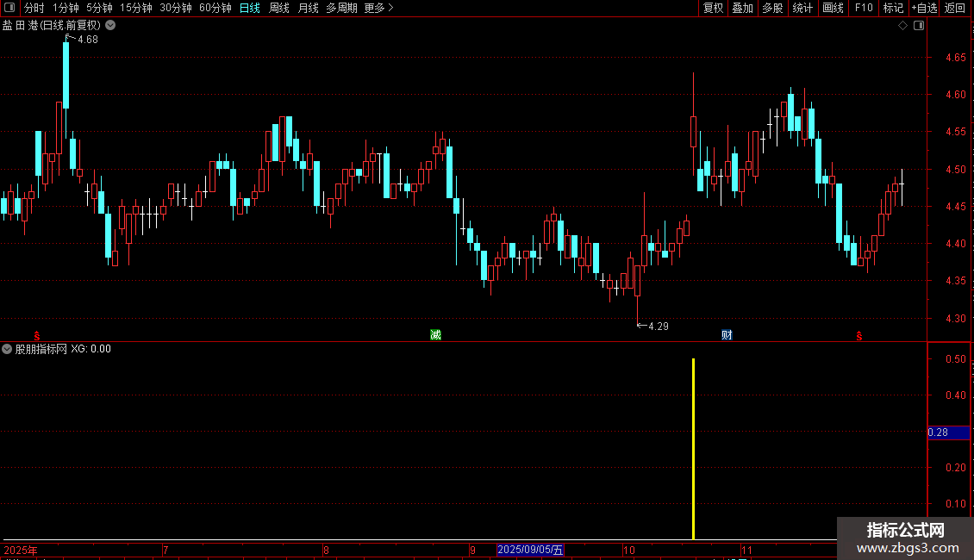Image resolution: width=974 pixels, height=560 pixels.
Task: Switch to 周线 weekly chart
Action: pyautogui.click(x=279, y=8)
